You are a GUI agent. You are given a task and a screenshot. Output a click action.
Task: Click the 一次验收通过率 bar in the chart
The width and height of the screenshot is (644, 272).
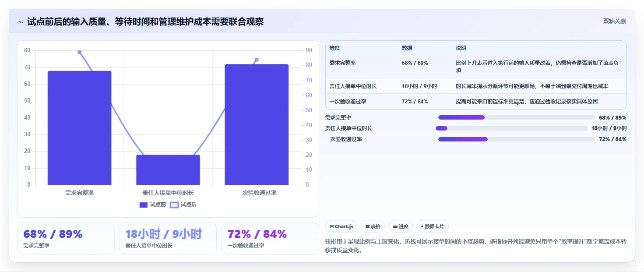pos(257,124)
